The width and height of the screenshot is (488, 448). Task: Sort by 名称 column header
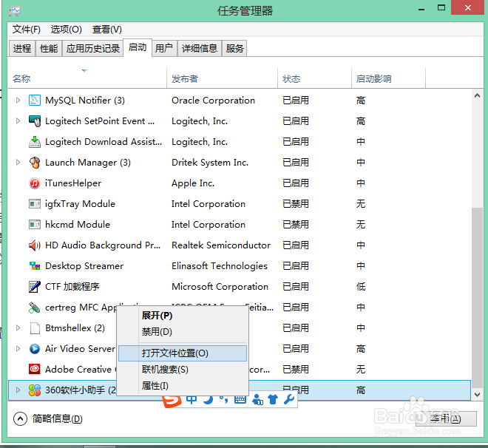[x=87, y=78]
